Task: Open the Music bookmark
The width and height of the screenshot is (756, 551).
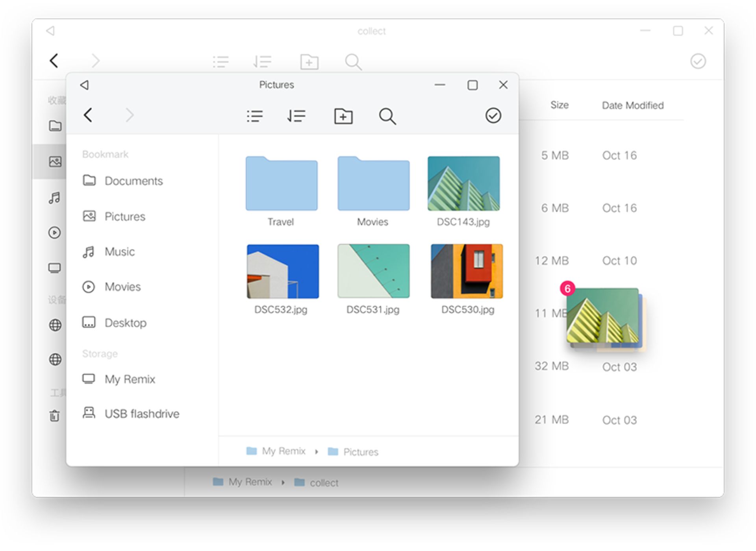Action: (x=119, y=251)
